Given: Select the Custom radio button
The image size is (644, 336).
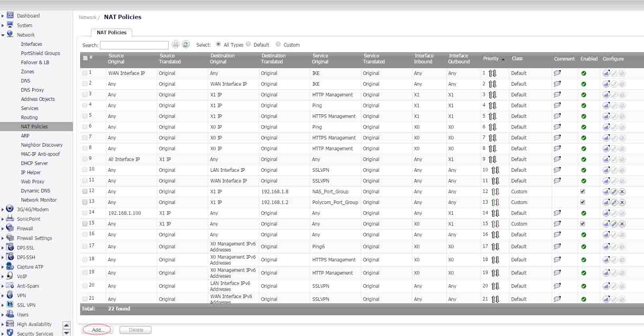Looking at the screenshot, I should tap(278, 44).
